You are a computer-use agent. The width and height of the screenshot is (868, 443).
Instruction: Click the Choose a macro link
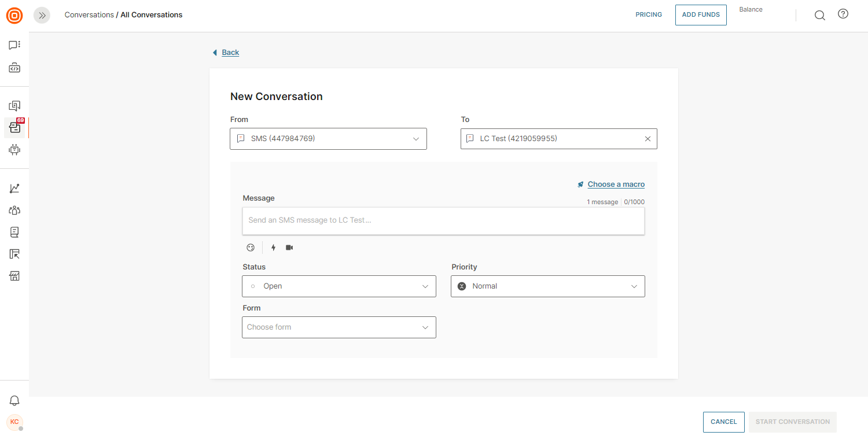[x=616, y=184]
